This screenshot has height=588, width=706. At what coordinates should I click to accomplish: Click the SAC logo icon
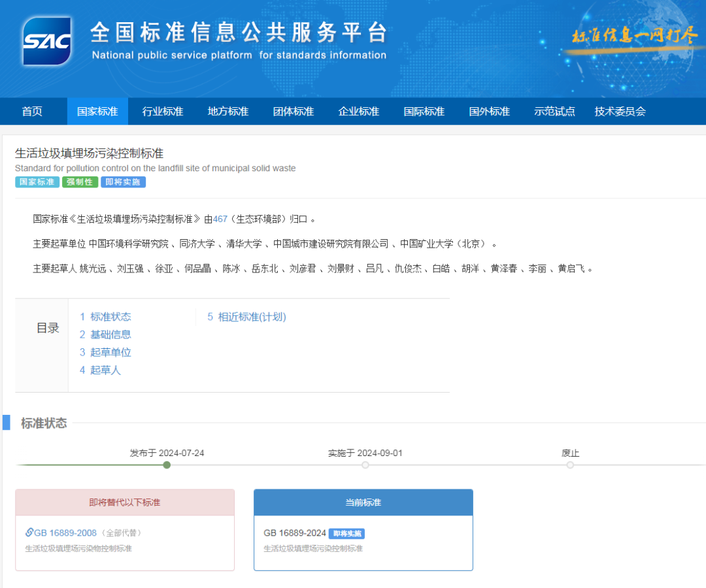[x=46, y=41]
